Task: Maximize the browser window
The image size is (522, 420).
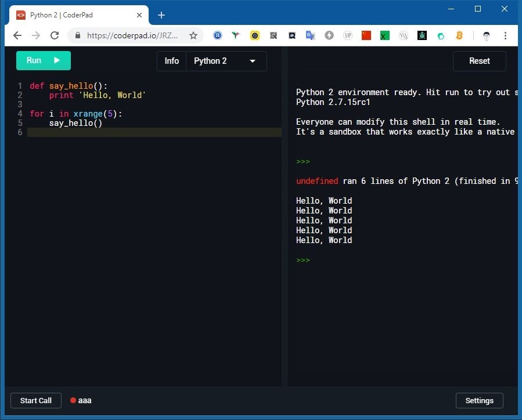Action: click(x=478, y=9)
